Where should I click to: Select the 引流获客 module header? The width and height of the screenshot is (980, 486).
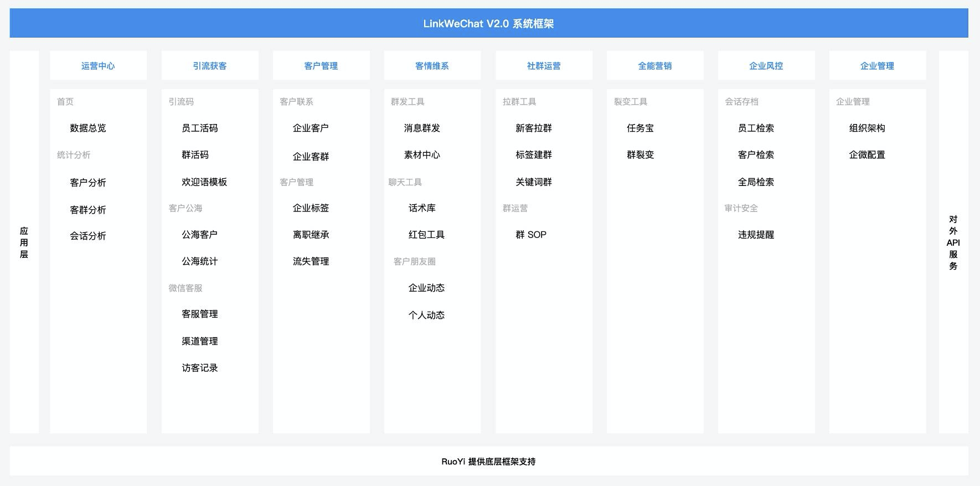coord(210,66)
